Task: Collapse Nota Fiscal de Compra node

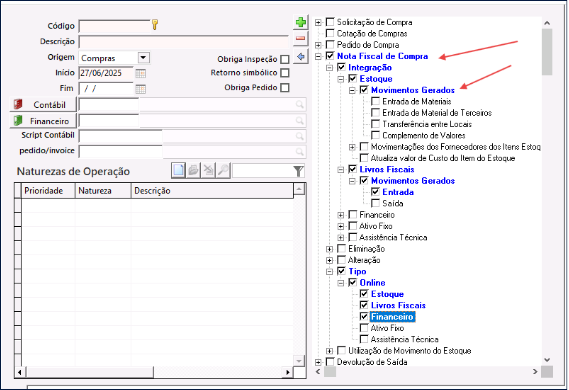Action: (x=318, y=56)
